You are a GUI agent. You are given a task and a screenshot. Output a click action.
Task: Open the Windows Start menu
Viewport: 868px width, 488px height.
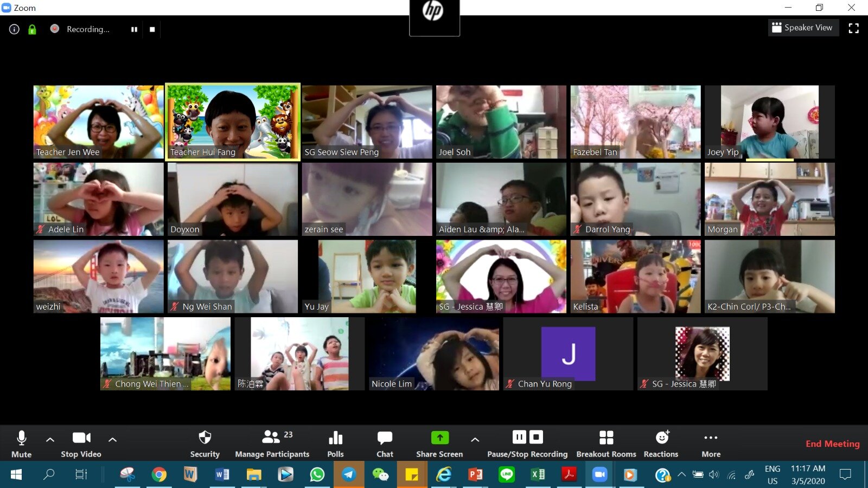point(16,474)
